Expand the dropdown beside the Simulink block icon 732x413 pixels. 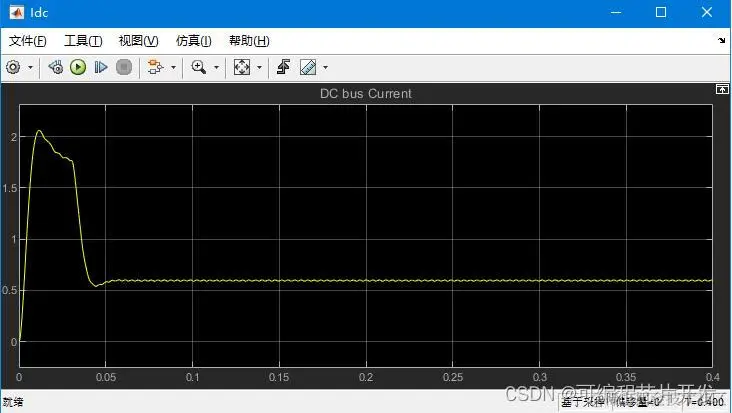[174, 68]
